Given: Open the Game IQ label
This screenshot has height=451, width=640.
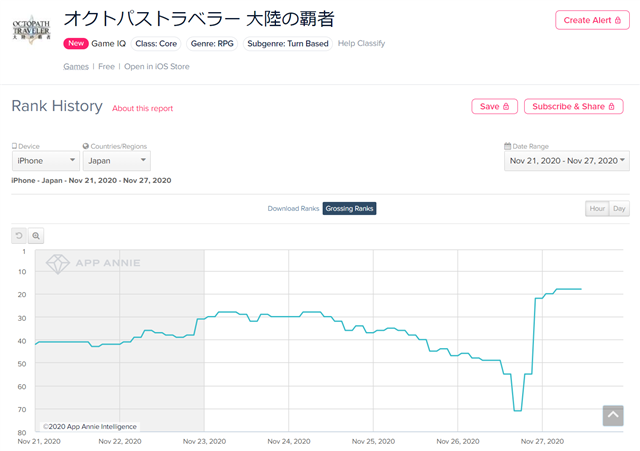Looking at the screenshot, I should coord(109,43).
